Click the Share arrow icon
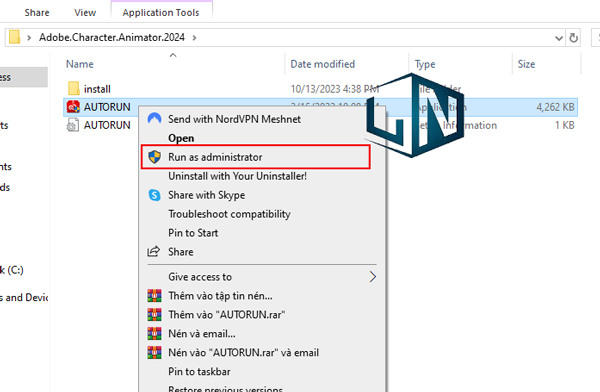The width and height of the screenshot is (600, 392). coord(153,251)
